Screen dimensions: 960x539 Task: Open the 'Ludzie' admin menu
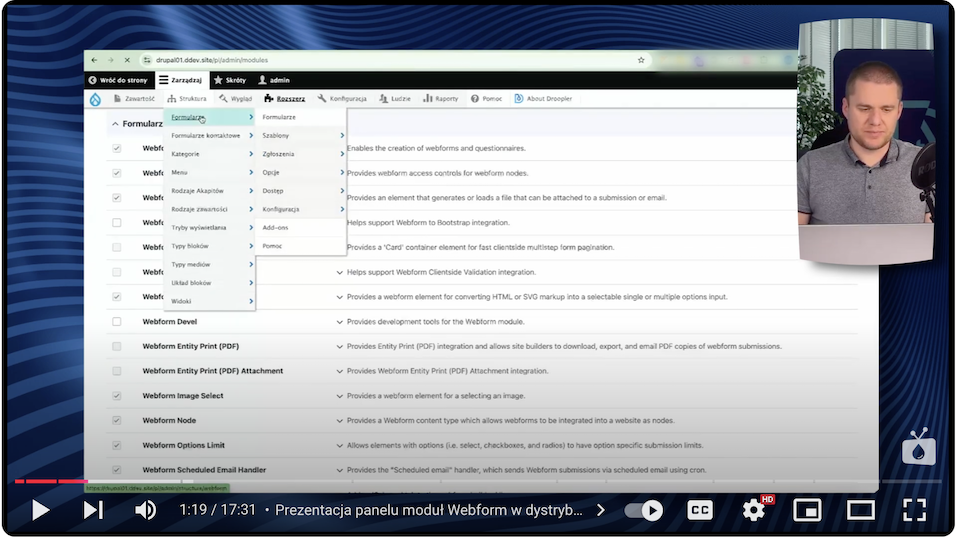(x=395, y=99)
